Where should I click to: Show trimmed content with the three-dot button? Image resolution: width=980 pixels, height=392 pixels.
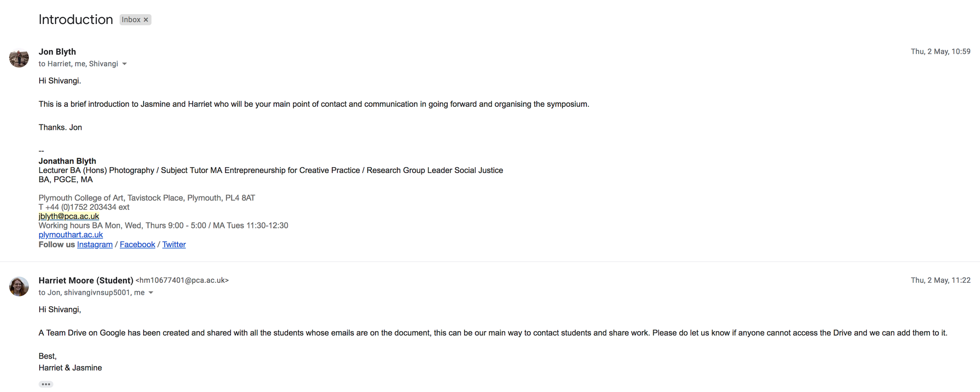(x=46, y=384)
